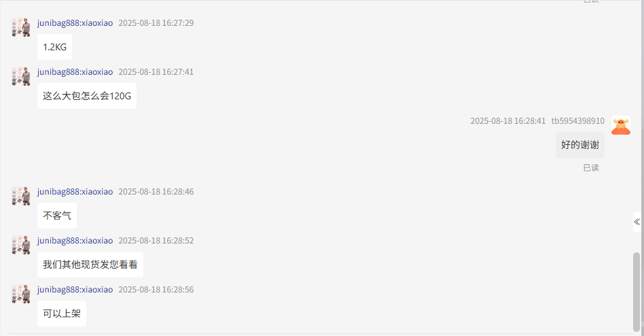The image size is (644, 336).
Task: Expand the side panel with double-chevron arrow
Action: [637, 222]
